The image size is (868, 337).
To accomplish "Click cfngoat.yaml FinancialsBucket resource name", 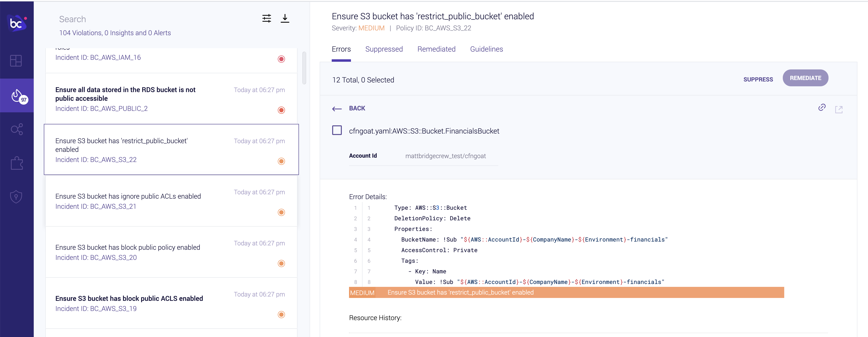I will [424, 131].
